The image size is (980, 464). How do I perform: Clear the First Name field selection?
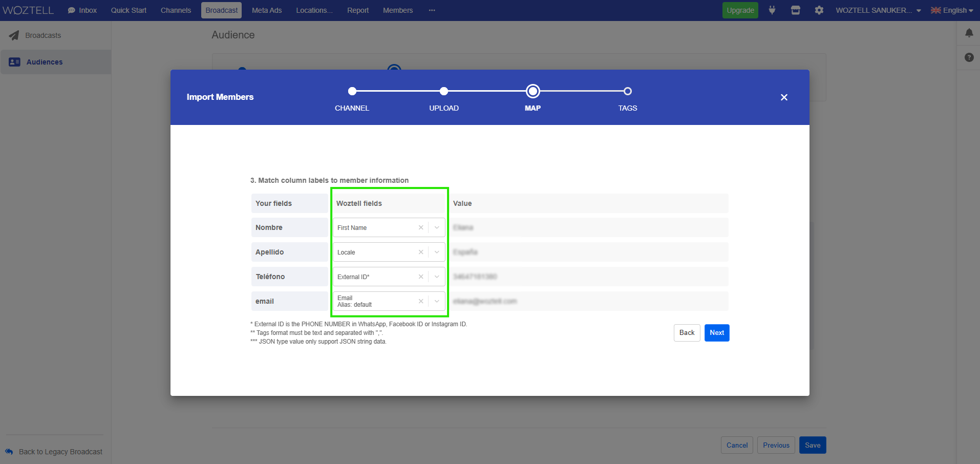click(x=421, y=227)
